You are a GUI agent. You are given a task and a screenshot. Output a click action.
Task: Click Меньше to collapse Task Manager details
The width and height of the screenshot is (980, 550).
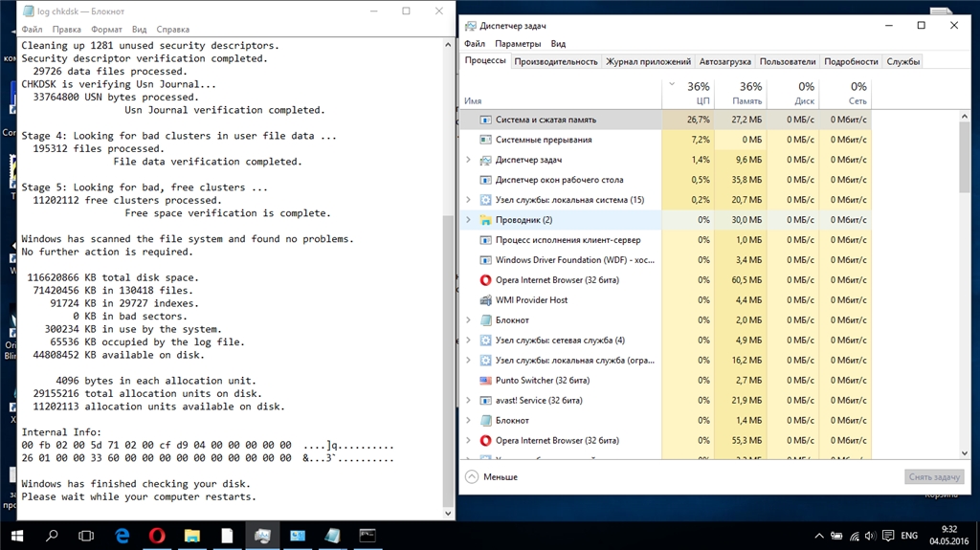pyautogui.click(x=492, y=477)
